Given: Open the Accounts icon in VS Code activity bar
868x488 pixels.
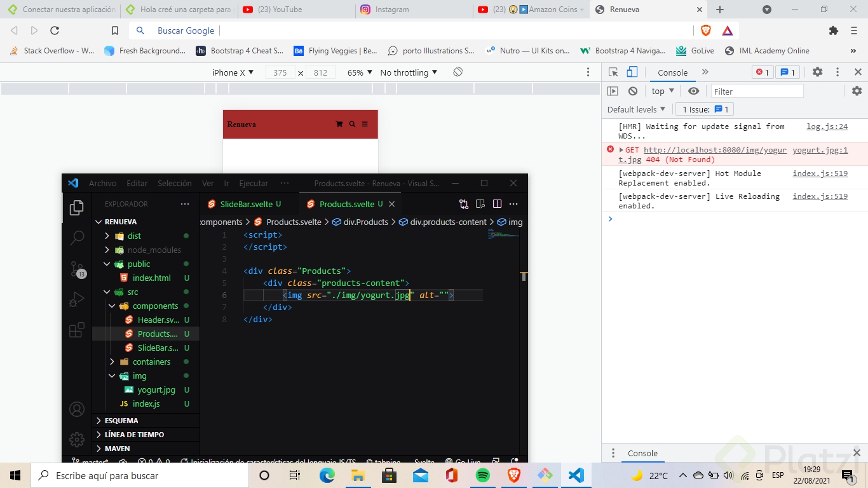Looking at the screenshot, I should [77, 409].
